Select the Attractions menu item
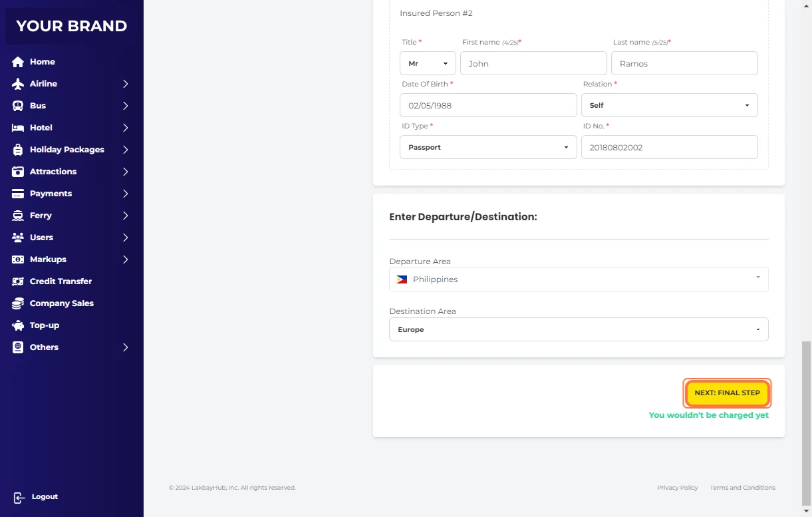The width and height of the screenshot is (812, 517). coord(53,172)
